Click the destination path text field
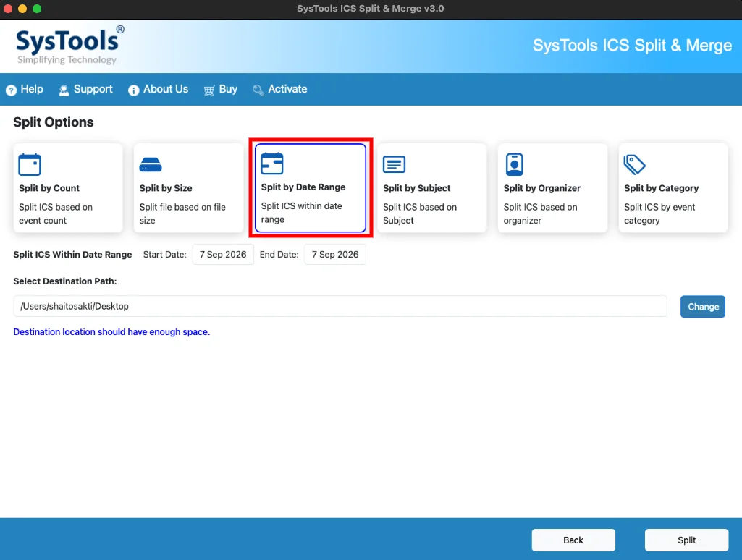Image resolution: width=742 pixels, height=560 pixels. [x=340, y=307]
